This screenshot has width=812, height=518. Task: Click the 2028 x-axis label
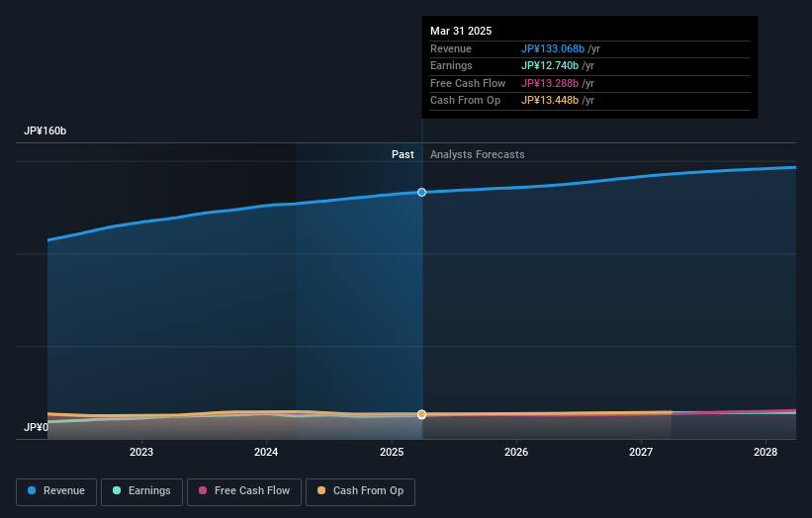point(766,453)
